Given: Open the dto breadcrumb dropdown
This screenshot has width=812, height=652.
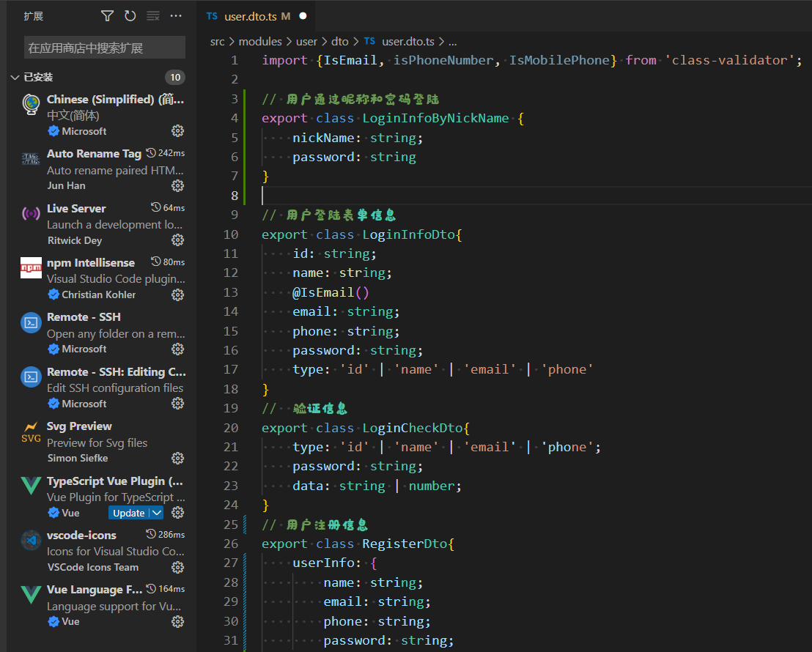Looking at the screenshot, I should pyautogui.click(x=339, y=42).
